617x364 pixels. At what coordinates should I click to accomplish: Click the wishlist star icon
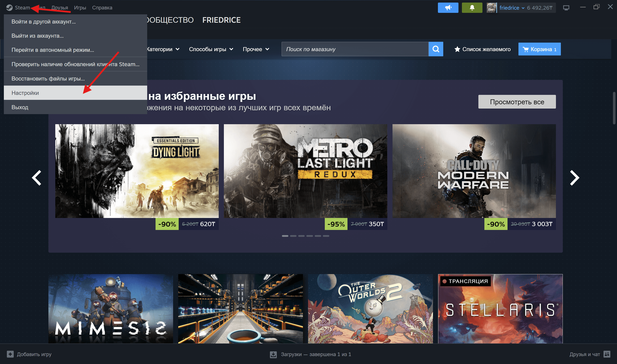pyautogui.click(x=457, y=49)
